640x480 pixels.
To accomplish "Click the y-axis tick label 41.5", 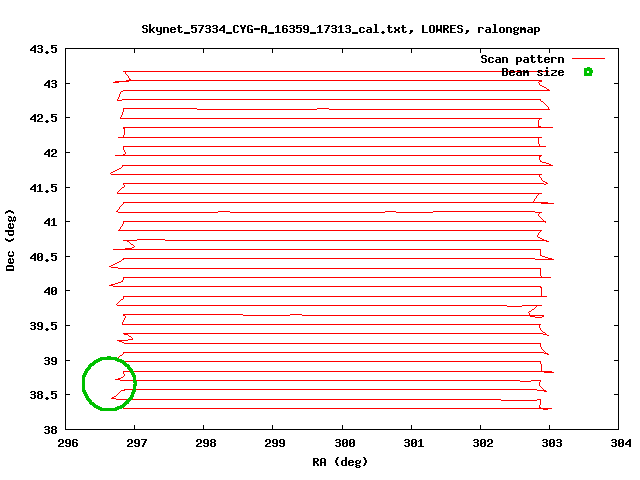I will point(44,188).
